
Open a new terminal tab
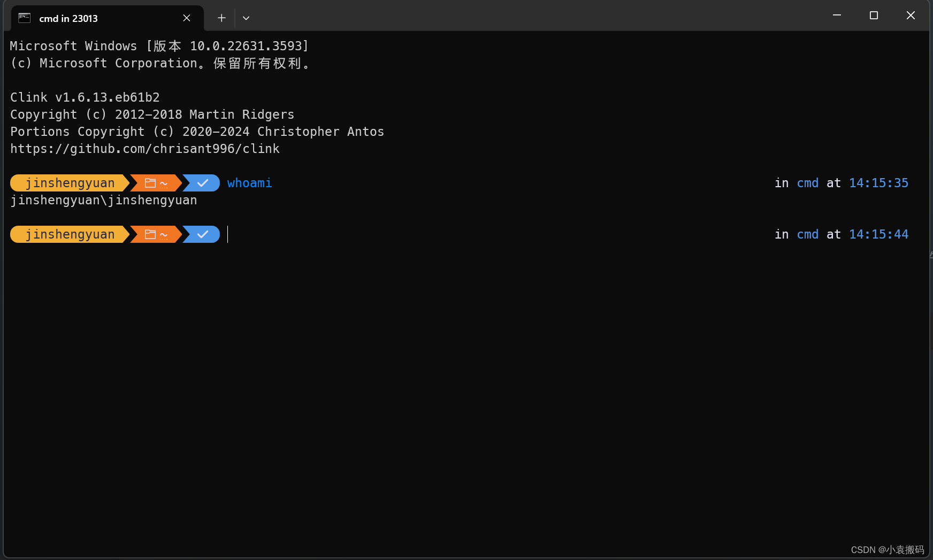tap(221, 18)
